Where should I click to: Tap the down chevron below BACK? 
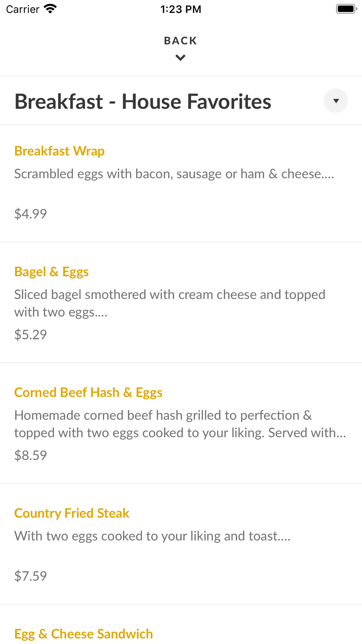click(x=180, y=58)
